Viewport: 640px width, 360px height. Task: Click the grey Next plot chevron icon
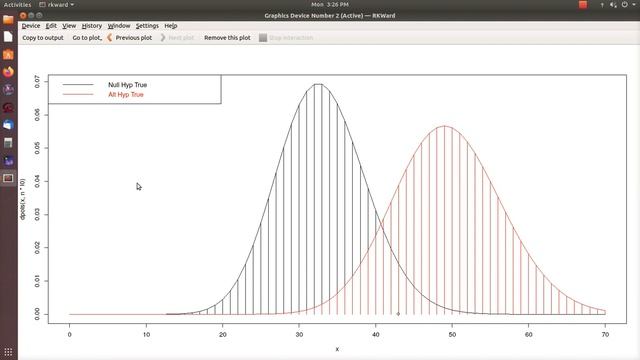(x=163, y=38)
